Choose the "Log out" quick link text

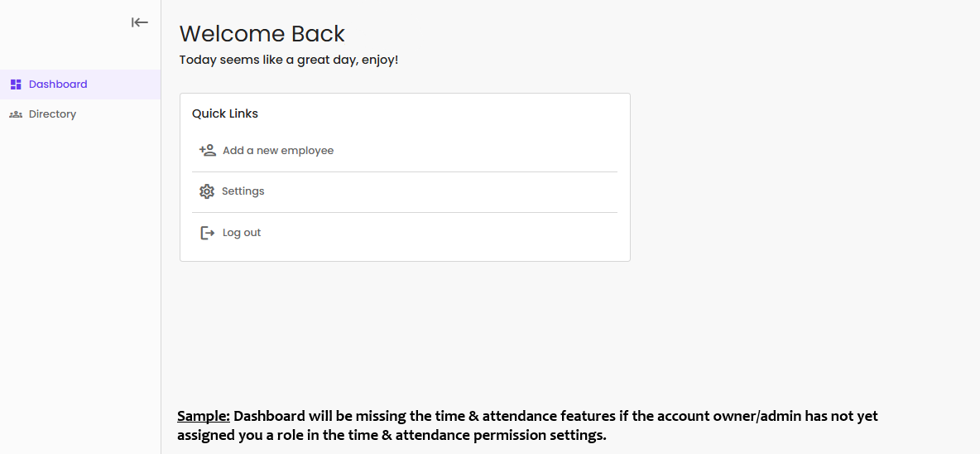coord(242,233)
